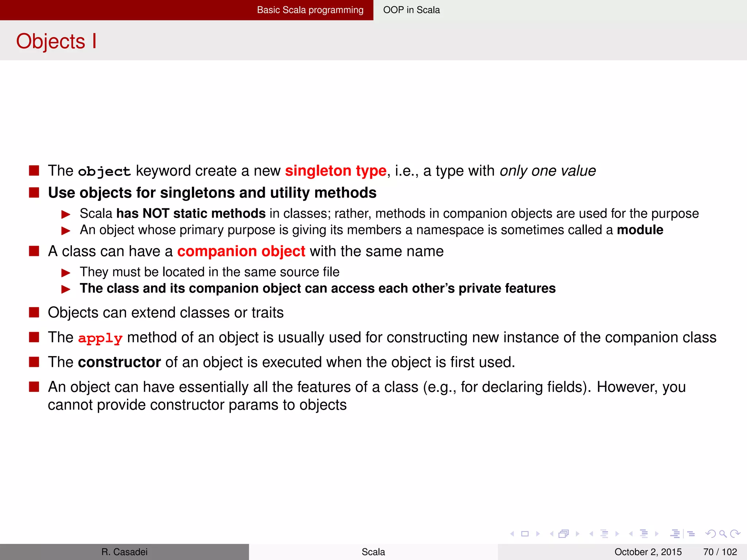Click the red 'apply' keyword

pyautogui.click(x=100, y=338)
